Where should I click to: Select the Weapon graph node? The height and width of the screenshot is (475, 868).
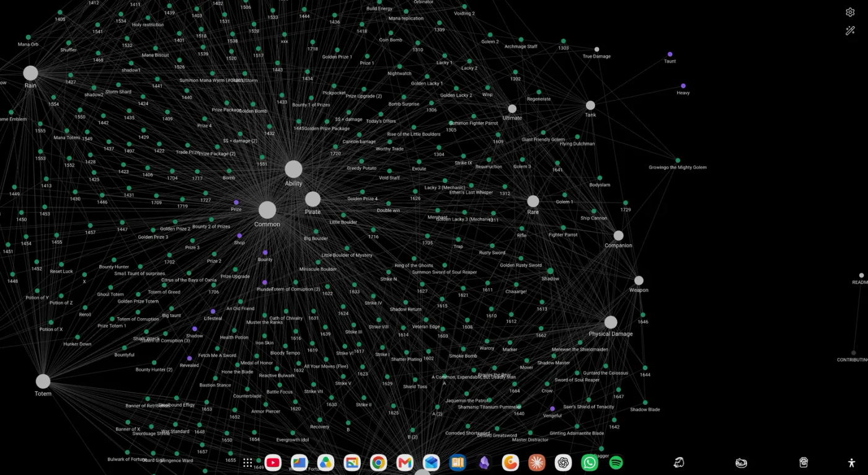(x=639, y=280)
